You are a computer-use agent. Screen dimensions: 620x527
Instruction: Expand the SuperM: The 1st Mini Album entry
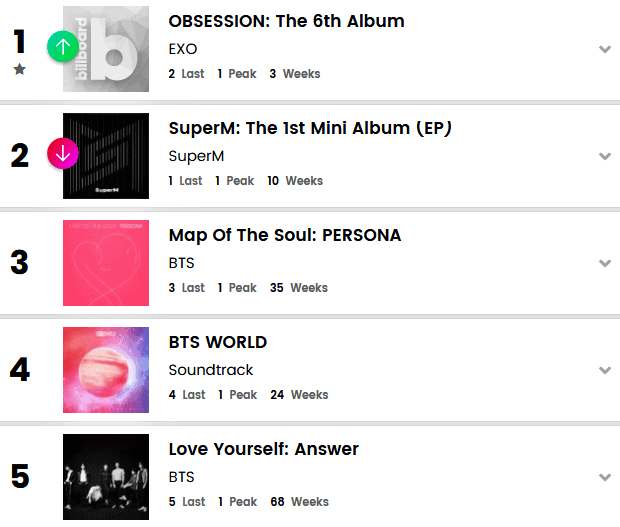tap(604, 156)
